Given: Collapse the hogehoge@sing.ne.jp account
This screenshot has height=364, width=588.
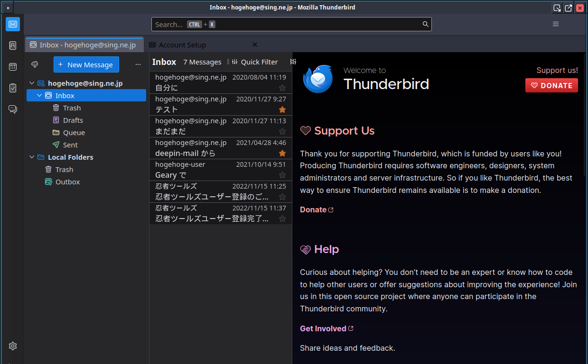Looking at the screenshot, I should click(x=32, y=83).
